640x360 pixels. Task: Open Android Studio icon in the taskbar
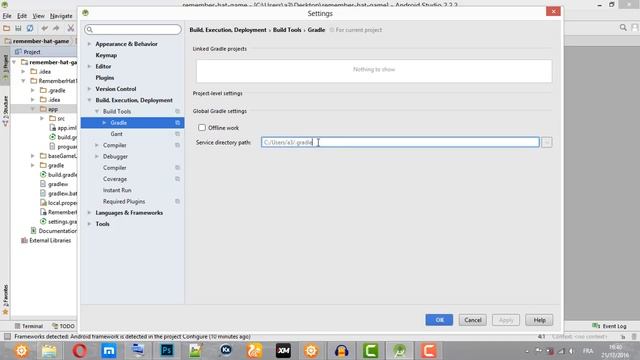pyautogui.click(x=400, y=351)
